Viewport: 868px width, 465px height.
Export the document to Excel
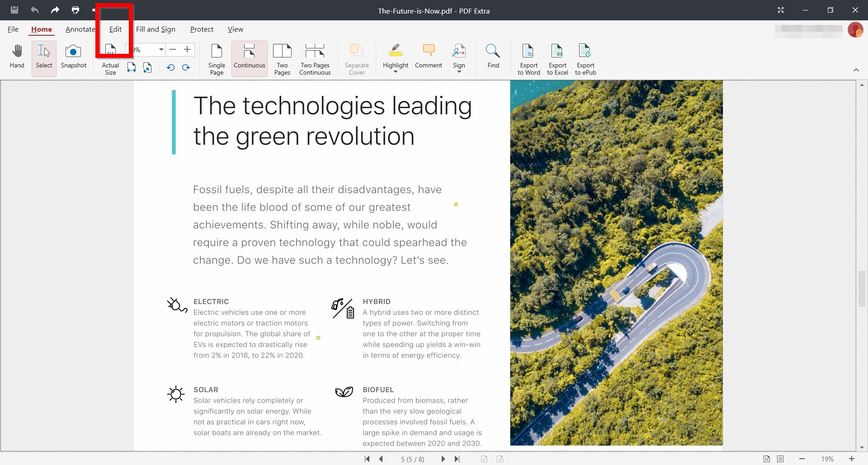click(557, 59)
